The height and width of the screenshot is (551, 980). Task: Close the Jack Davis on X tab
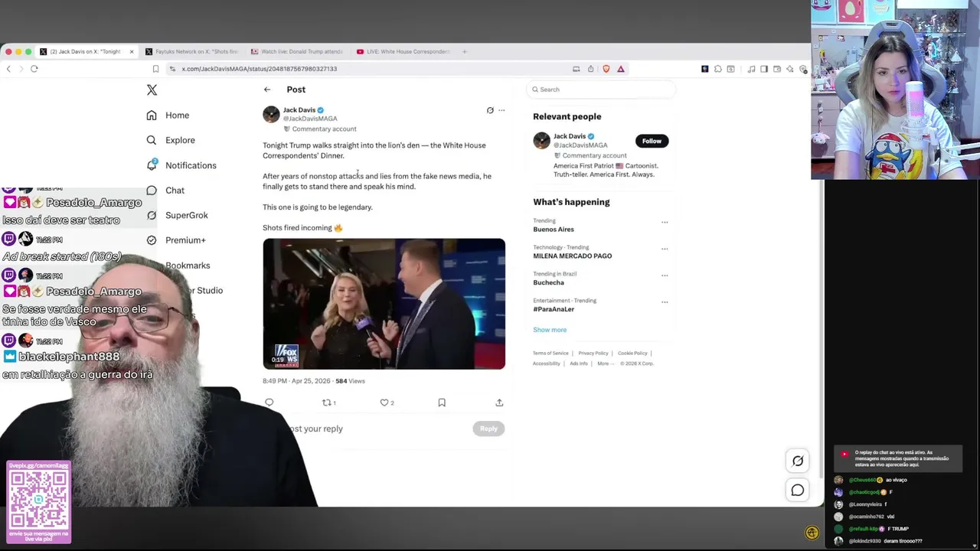pyautogui.click(x=131, y=51)
